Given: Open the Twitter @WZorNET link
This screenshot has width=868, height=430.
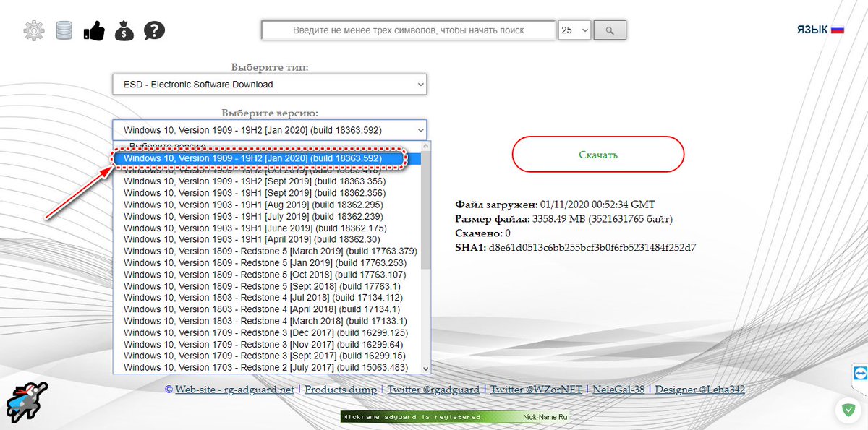Looking at the screenshot, I should click(x=536, y=390).
